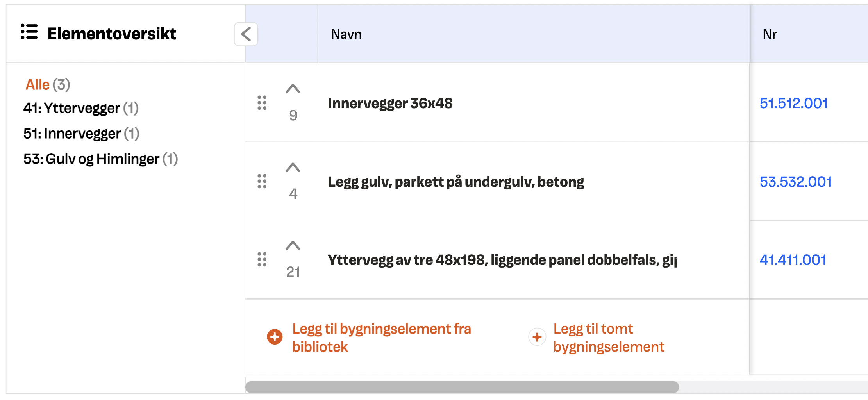Click Legg til tomt bygningselement
The image size is (868, 400).
click(x=609, y=337)
